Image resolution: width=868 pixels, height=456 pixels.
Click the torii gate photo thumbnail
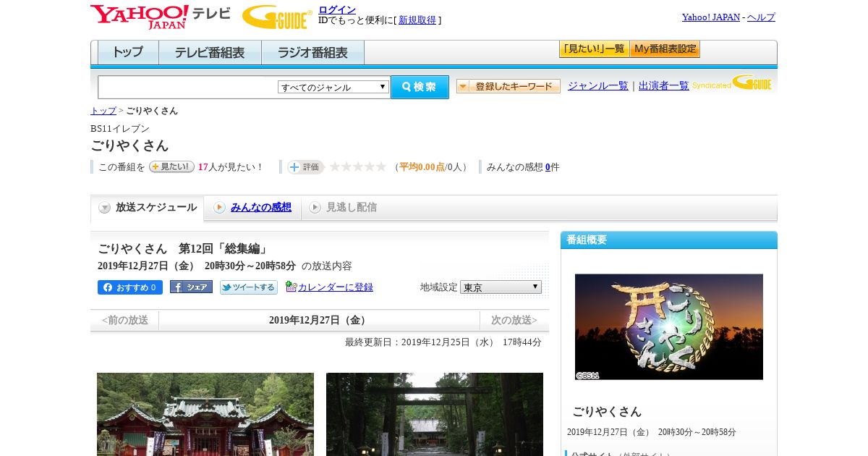[435, 414]
